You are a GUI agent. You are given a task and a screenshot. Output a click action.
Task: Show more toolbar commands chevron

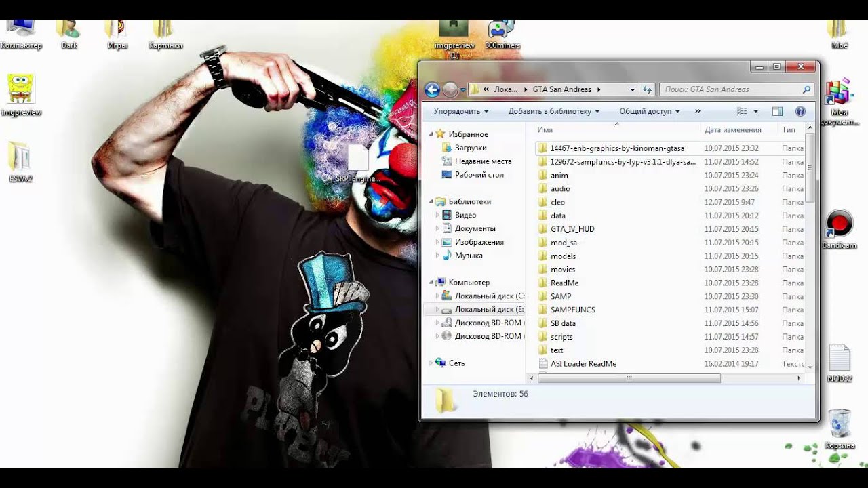point(698,111)
